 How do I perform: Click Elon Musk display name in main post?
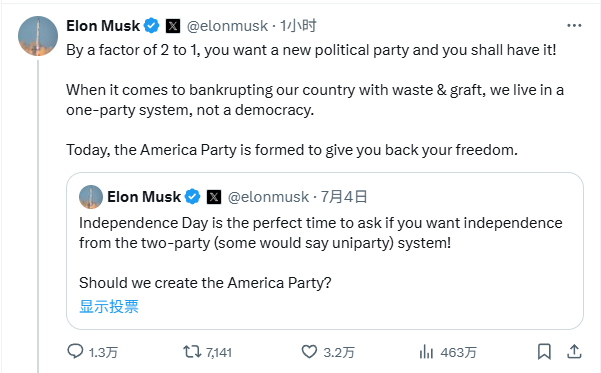103,26
